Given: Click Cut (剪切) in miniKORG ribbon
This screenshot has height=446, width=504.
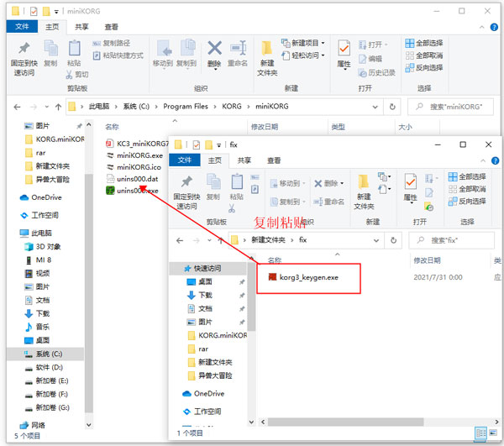Looking at the screenshot, I should point(77,75).
